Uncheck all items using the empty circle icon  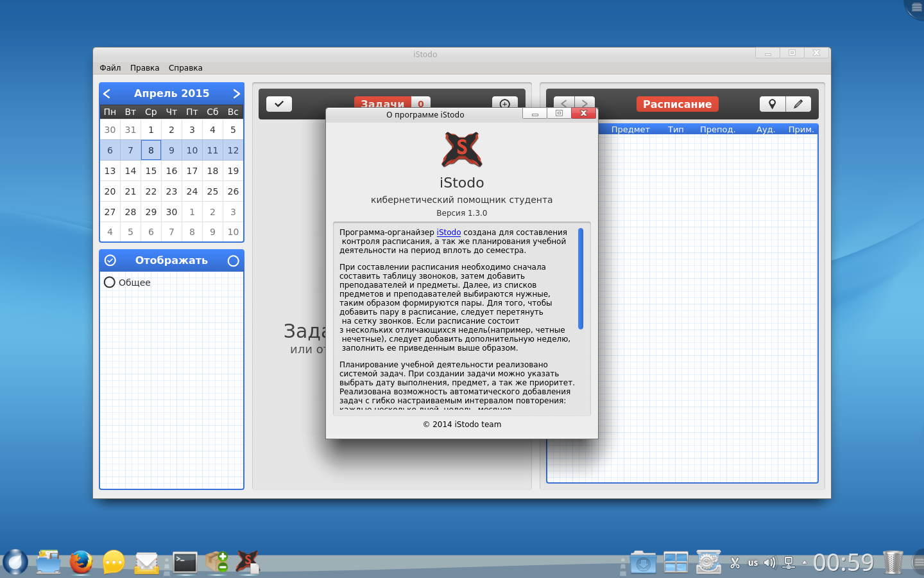click(x=233, y=261)
